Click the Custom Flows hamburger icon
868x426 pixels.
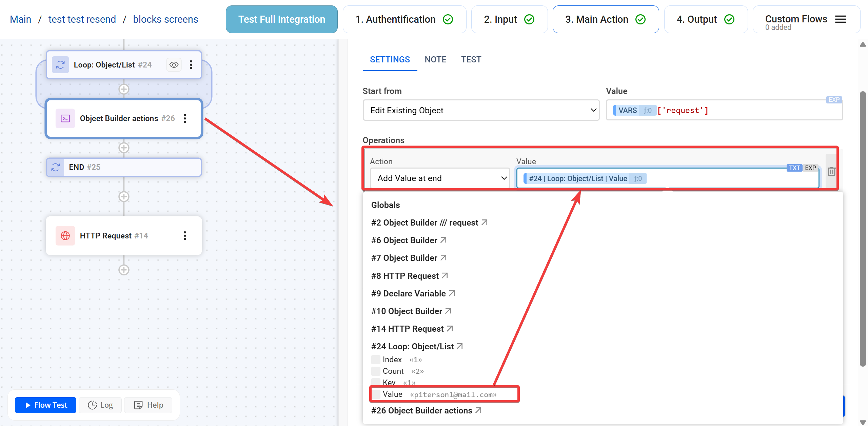point(841,19)
